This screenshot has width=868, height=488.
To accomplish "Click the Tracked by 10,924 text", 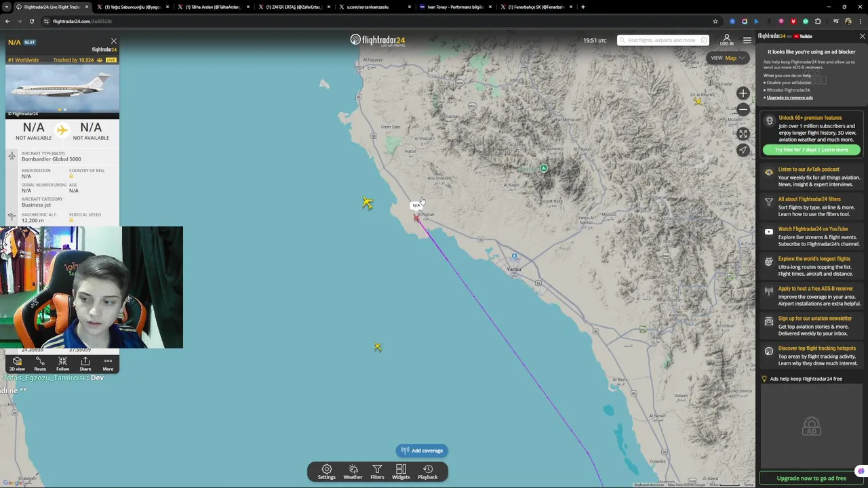I will (73, 60).
